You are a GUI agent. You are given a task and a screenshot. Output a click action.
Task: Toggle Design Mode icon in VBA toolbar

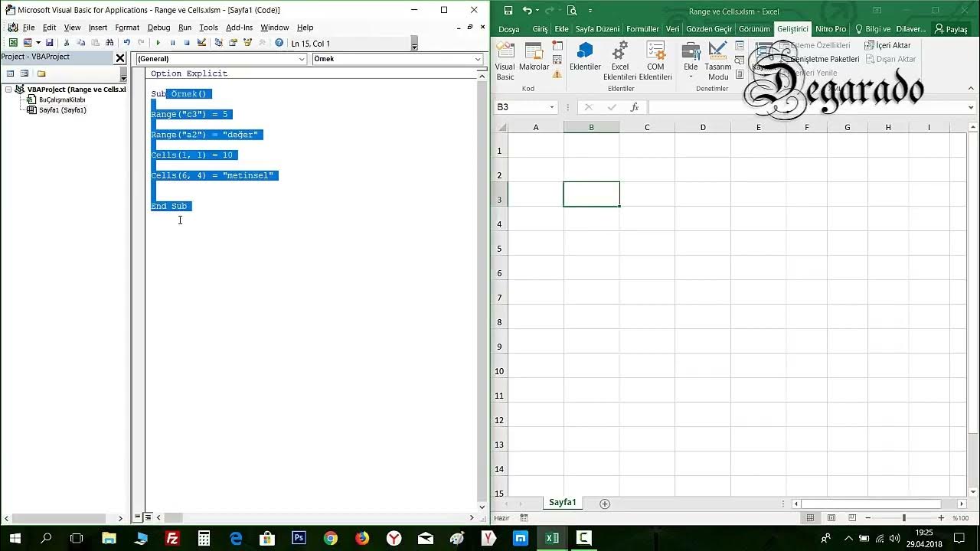pos(201,43)
